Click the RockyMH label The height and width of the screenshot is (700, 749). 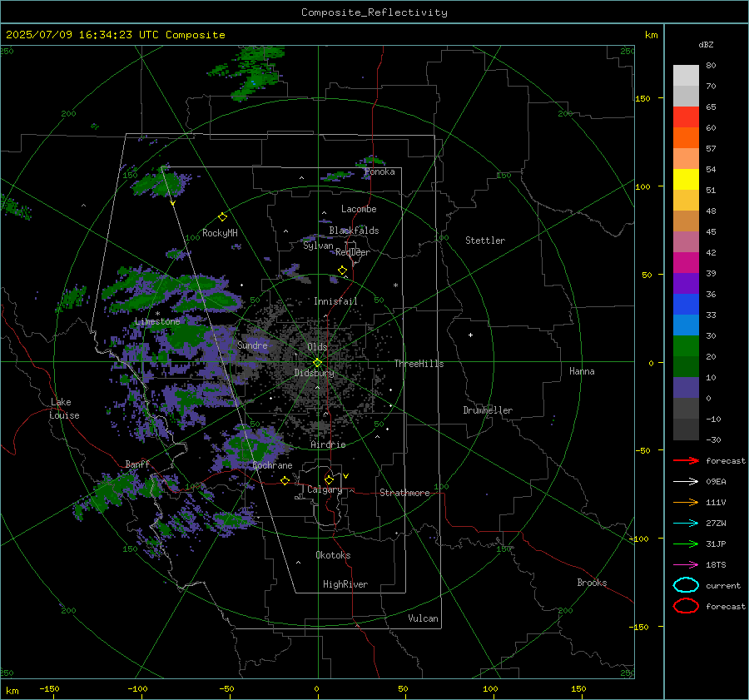click(220, 233)
